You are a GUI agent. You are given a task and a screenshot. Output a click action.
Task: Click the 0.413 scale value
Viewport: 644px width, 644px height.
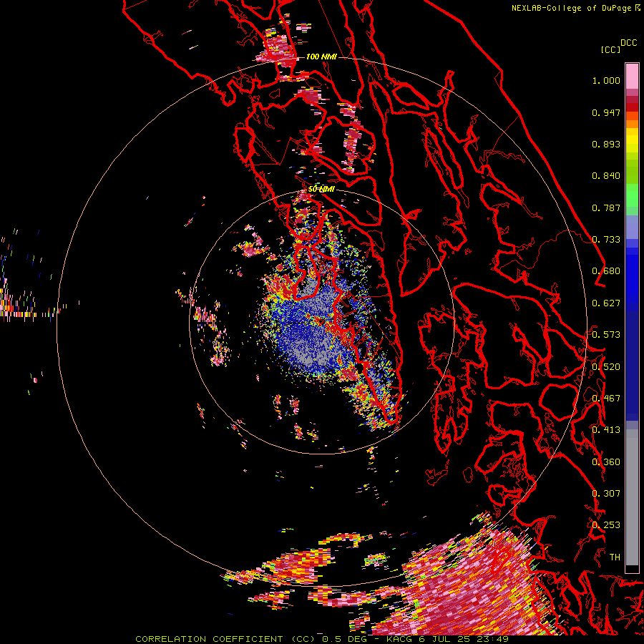(606, 430)
